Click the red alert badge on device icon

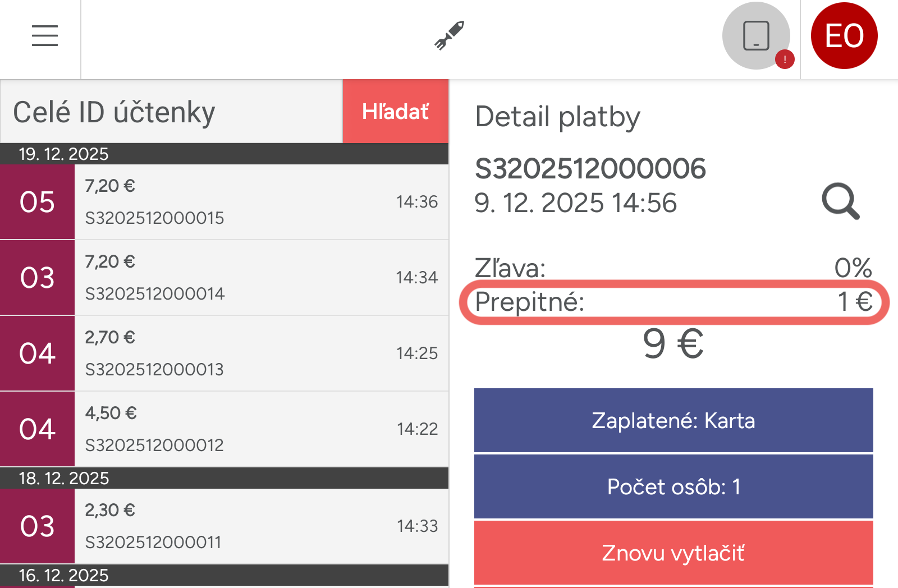point(784,59)
